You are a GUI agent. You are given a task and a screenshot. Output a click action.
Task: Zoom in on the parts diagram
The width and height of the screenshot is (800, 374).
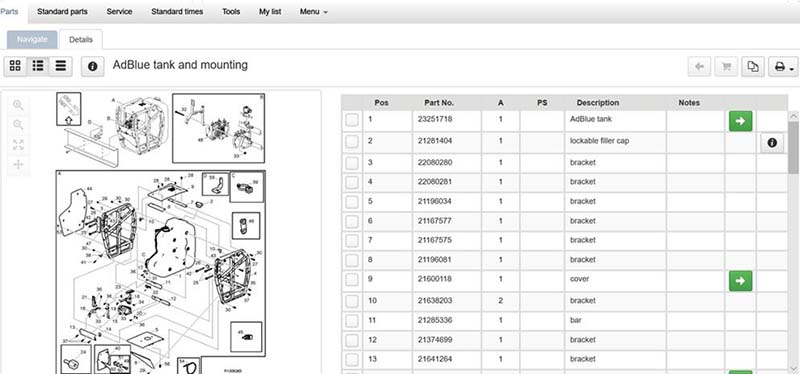pos(18,105)
